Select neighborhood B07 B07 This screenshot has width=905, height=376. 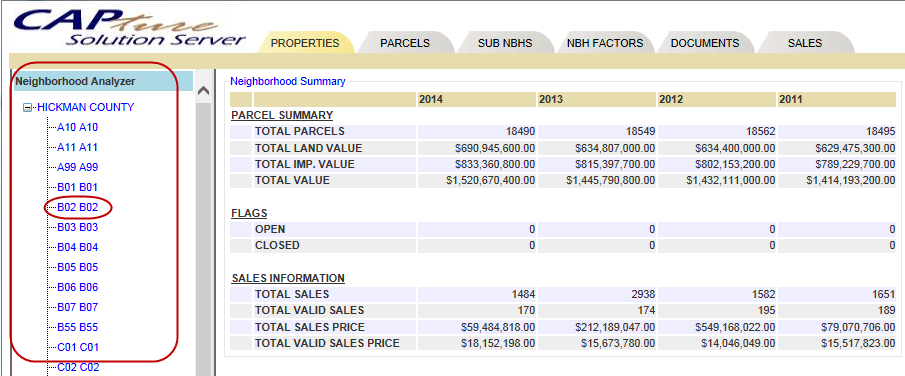[x=77, y=307]
